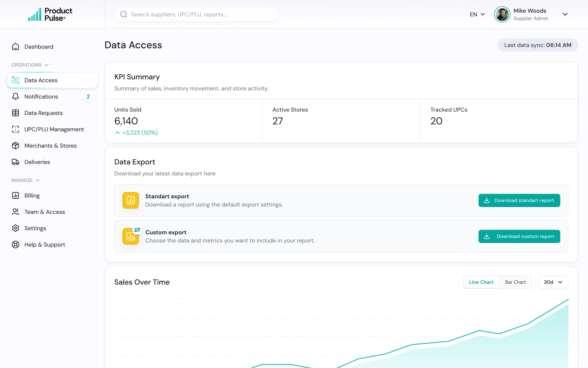Go to Merchants & Stores
This screenshot has width=588, height=368.
coord(52,146)
